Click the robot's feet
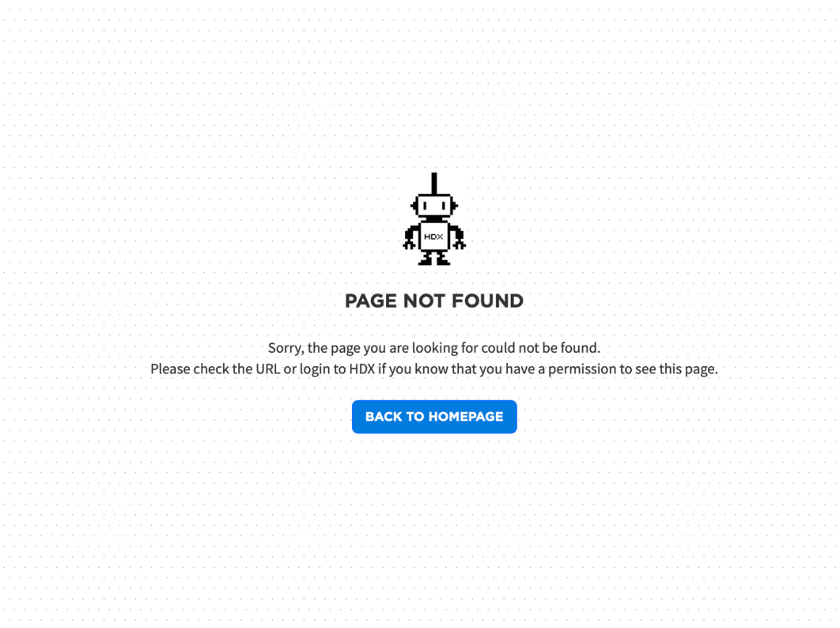This screenshot has width=840, height=628. pyautogui.click(x=434, y=260)
